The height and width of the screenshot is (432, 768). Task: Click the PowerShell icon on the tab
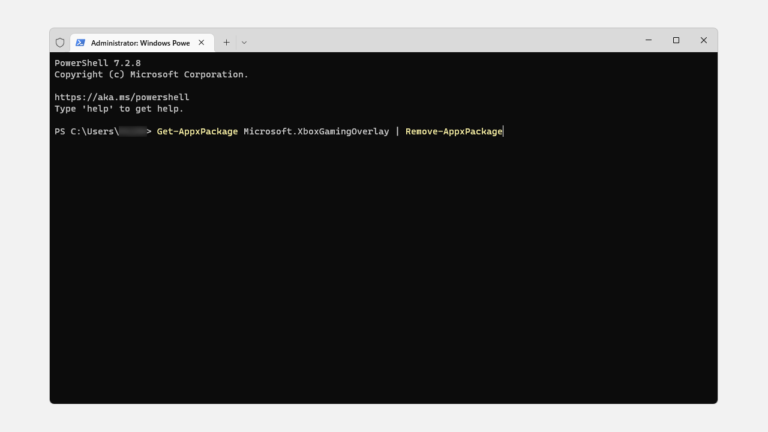pos(81,43)
